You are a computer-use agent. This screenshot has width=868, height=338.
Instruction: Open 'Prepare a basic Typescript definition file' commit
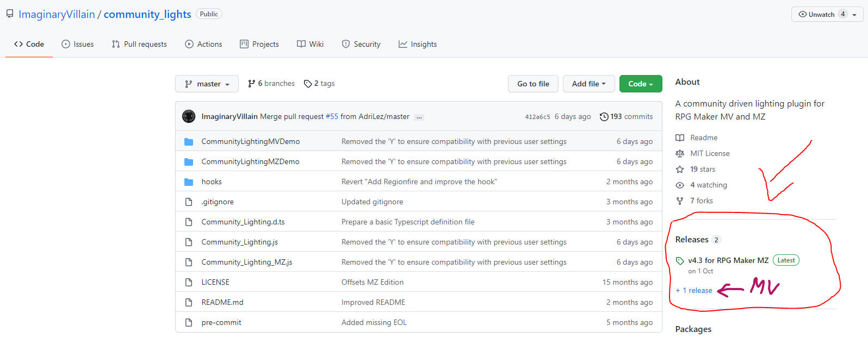coord(408,222)
